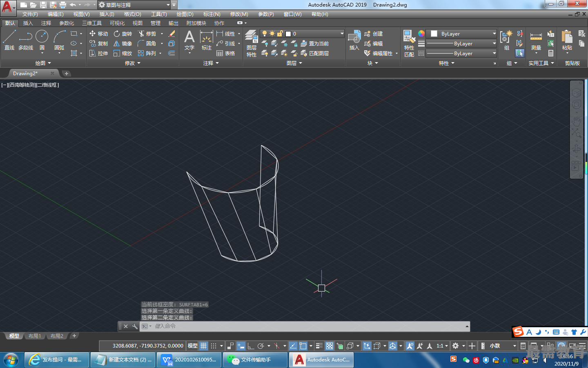Click the 测量 (Measure) tool
Image resolution: width=588 pixels, height=368 pixels.
coord(536,41)
